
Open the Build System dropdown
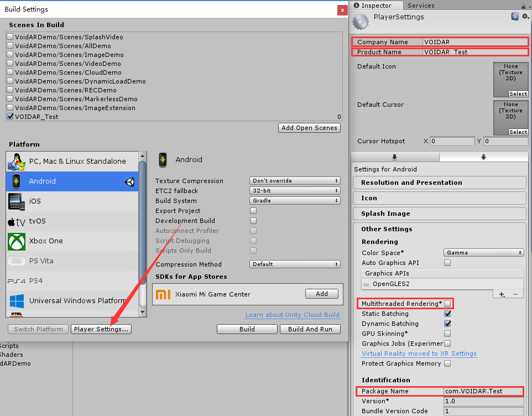pyautogui.click(x=295, y=201)
